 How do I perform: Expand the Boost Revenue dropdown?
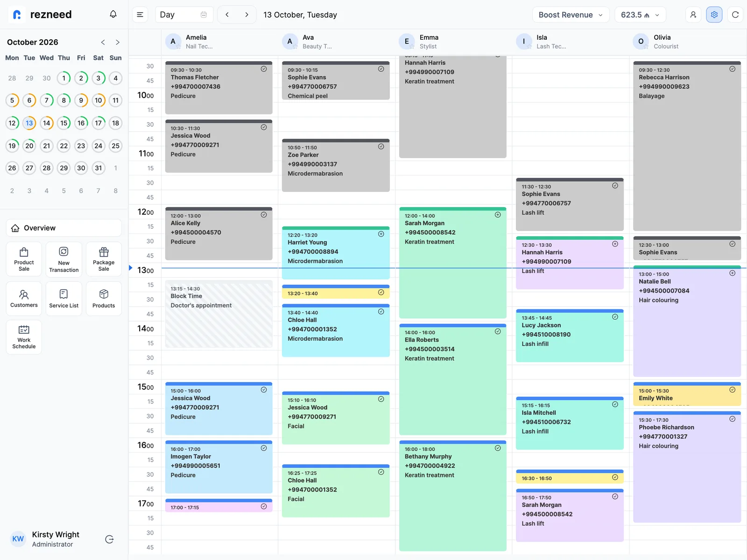click(571, 14)
